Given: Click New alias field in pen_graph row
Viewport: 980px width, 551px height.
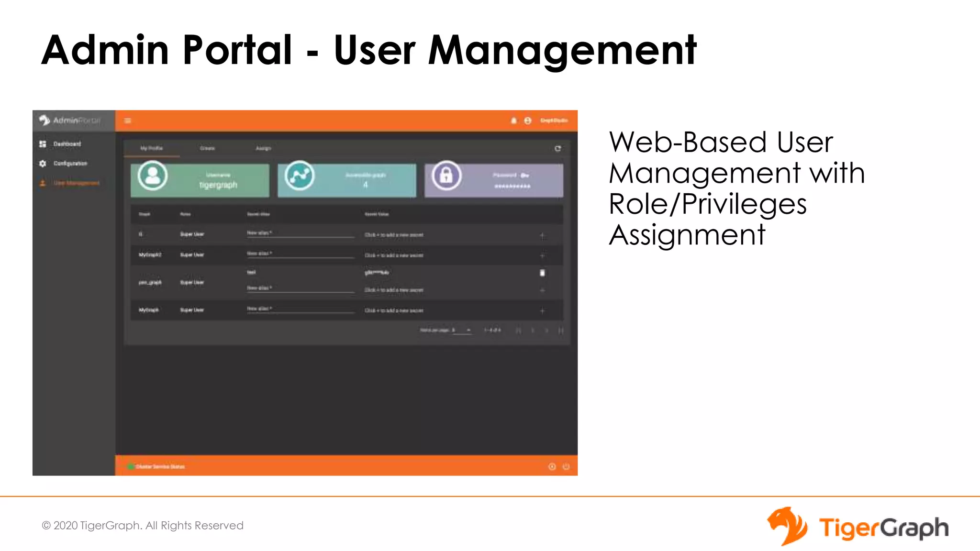Looking at the screenshot, I should coord(301,288).
